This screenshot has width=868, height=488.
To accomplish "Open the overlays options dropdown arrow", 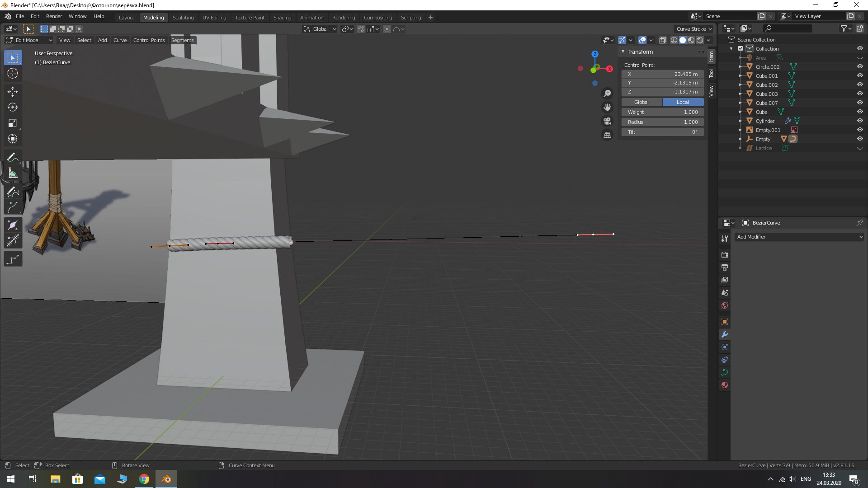I will point(651,40).
